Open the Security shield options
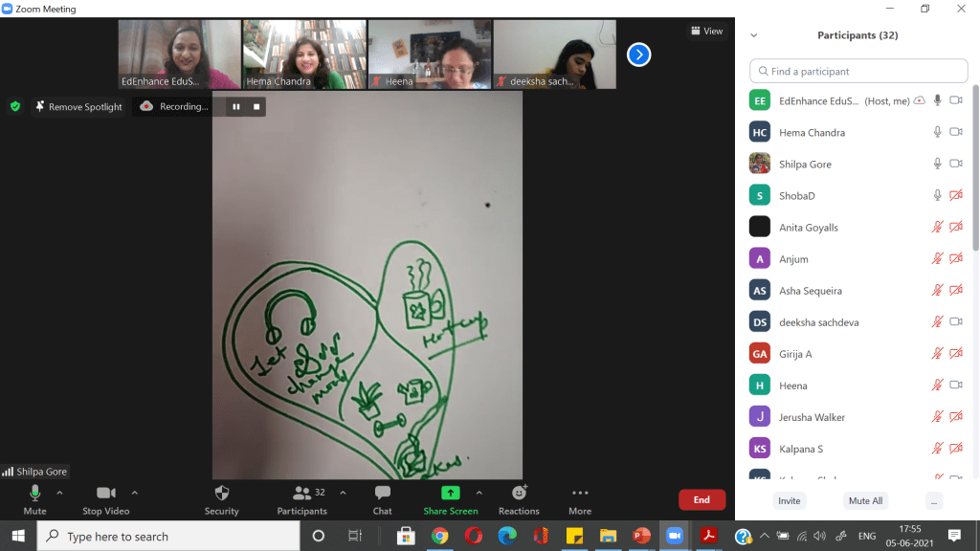 (221, 498)
